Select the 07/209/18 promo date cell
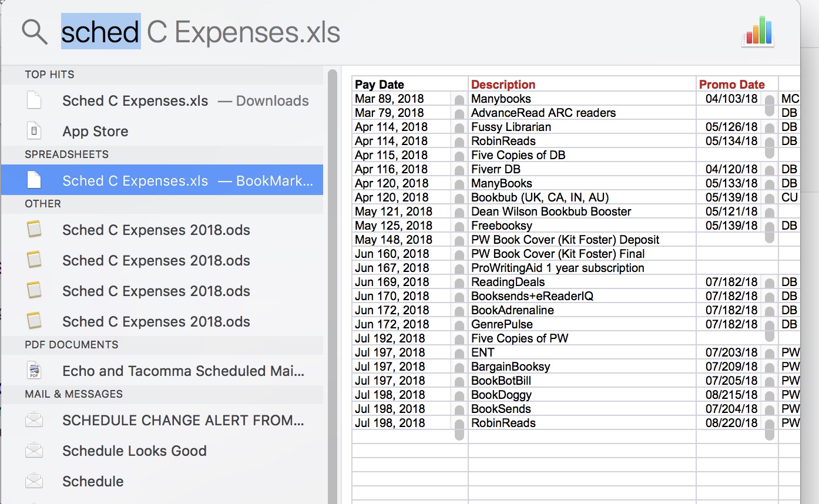Screen dimensions: 819x504 pyautogui.click(x=737, y=367)
